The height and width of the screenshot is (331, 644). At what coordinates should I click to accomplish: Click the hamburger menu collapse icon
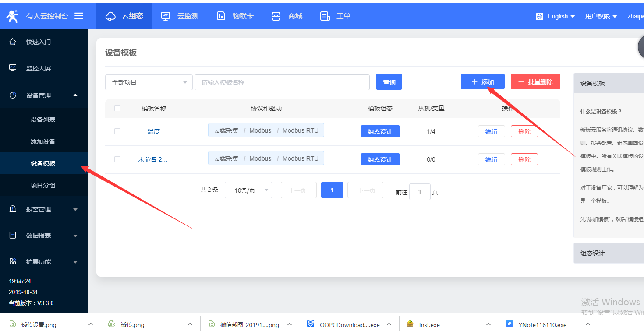[x=79, y=16]
